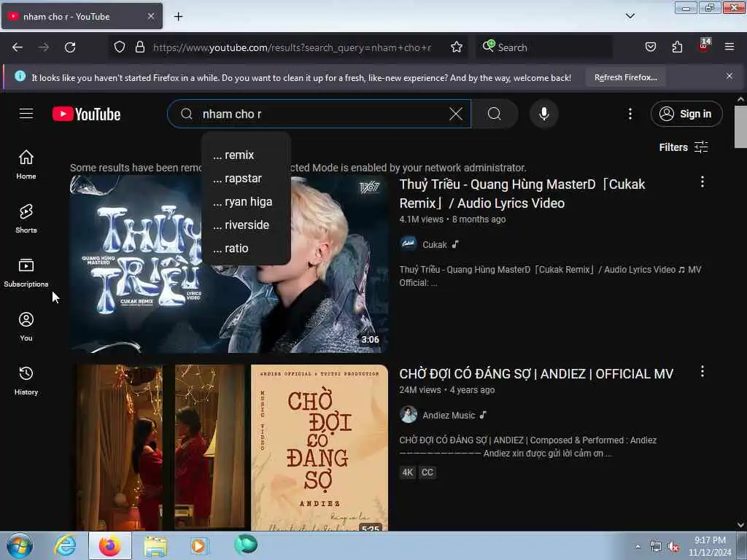Open the Thuỷ Triều Cukak Remix title link
747x560 pixels.
tap(522, 194)
